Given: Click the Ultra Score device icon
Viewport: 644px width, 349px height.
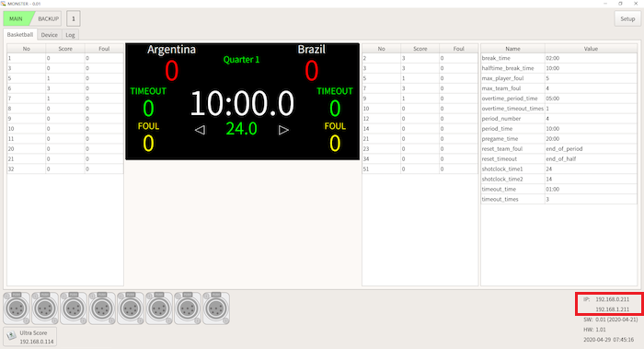Looking at the screenshot, I should pyautogui.click(x=11, y=336).
